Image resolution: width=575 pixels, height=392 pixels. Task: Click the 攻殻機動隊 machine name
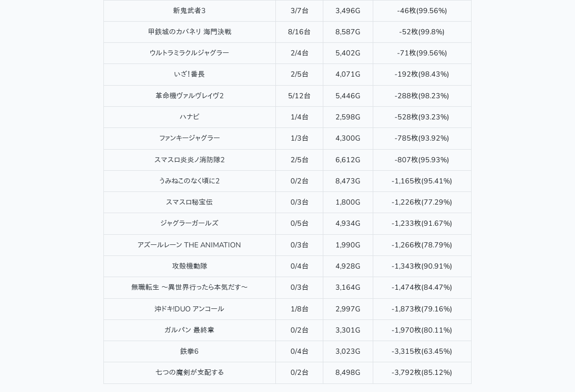pos(189,266)
